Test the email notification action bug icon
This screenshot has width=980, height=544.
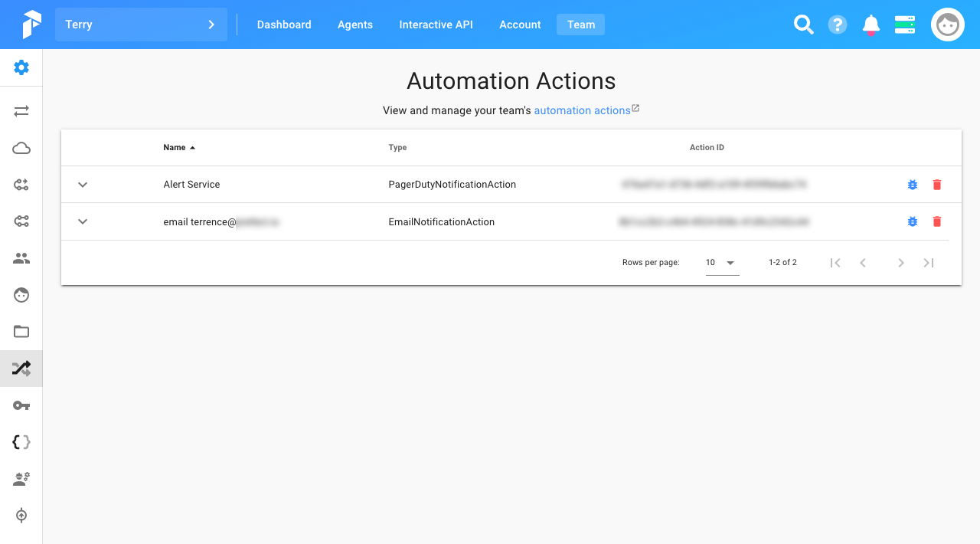[x=913, y=221]
